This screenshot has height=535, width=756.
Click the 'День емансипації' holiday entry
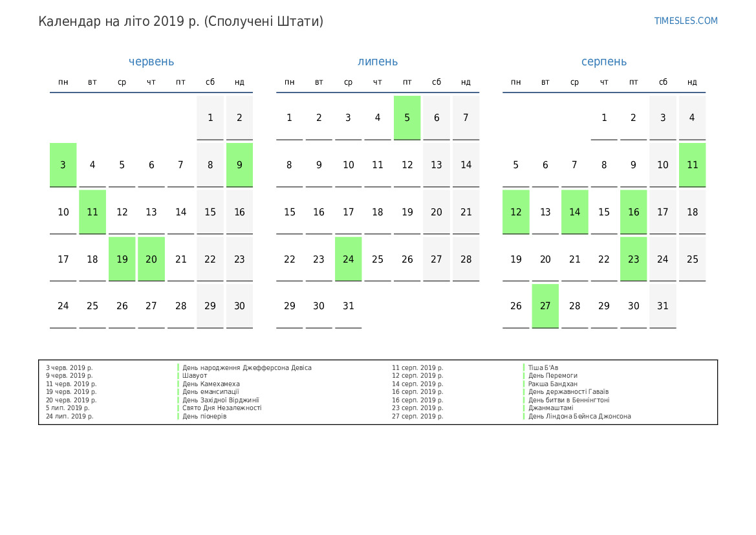click(211, 392)
